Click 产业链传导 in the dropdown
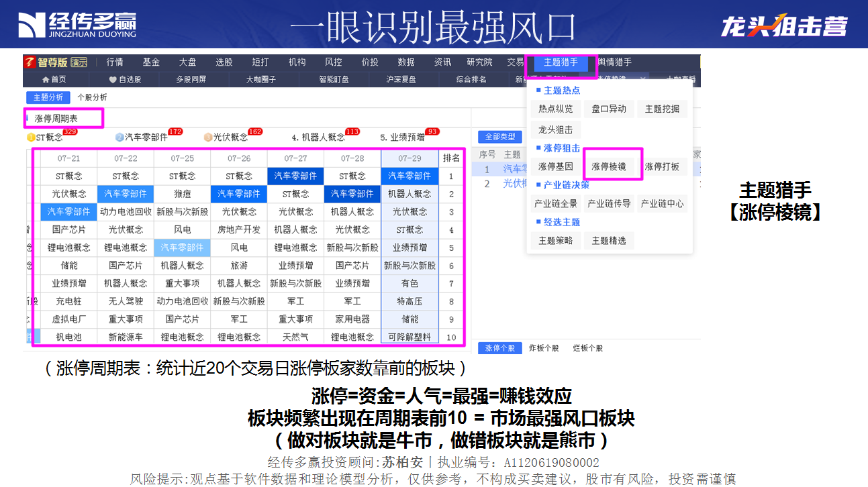This screenshot has height=487, width=868. (609, 203)
